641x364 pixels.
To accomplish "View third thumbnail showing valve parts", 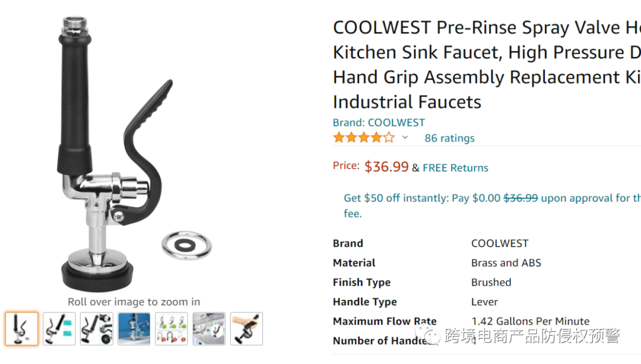I will pyautogui.click(x=97, y=328).
